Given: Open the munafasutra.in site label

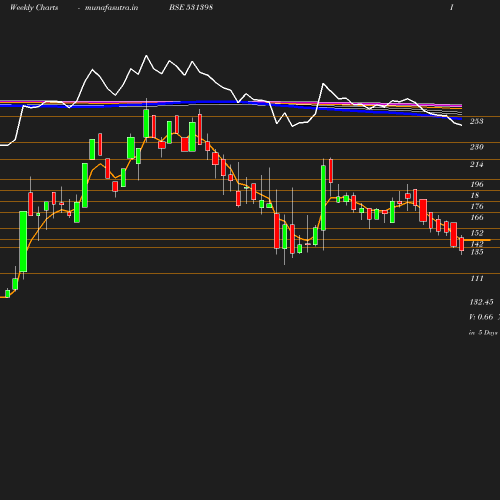Looking at the screenshot, I should pos(111,8).
